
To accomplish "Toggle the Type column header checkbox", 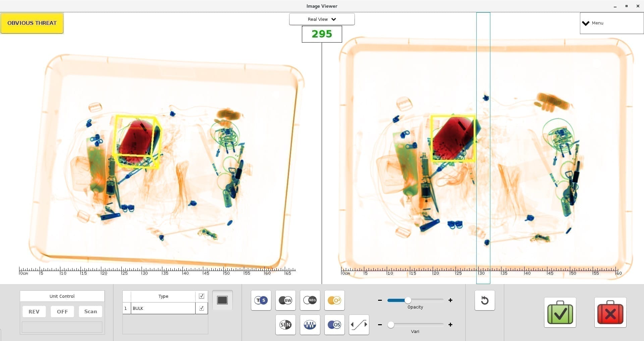I will (202, 296).
